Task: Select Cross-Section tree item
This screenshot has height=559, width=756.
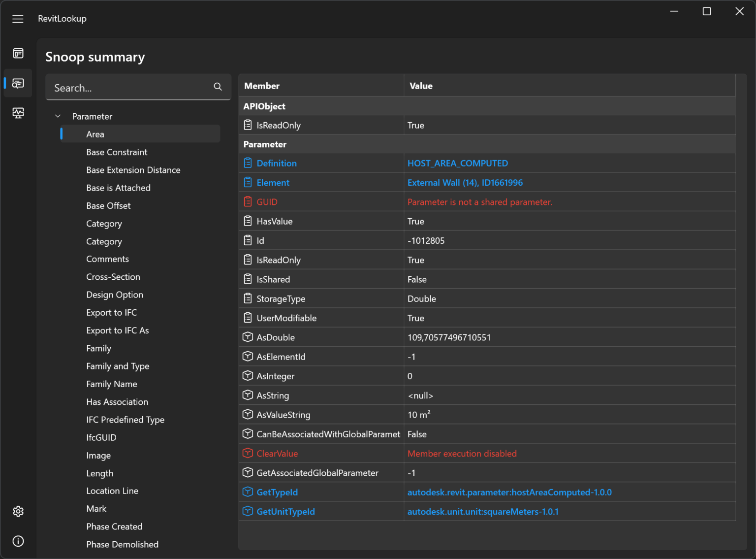Action: tap(113, 277)
